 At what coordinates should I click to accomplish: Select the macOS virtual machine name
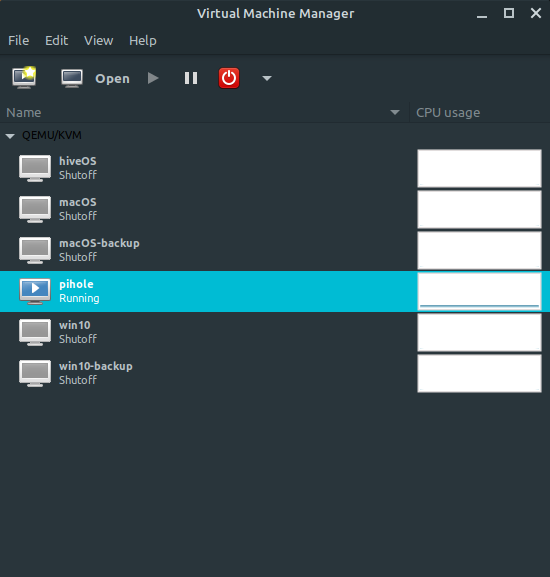pos(78,202)
